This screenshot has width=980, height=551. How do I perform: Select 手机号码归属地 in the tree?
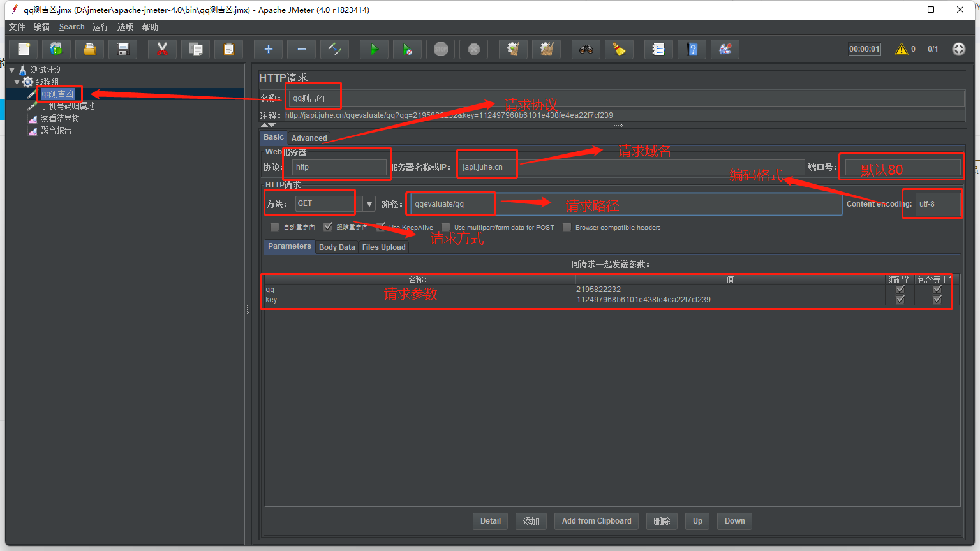coord(68,107)
